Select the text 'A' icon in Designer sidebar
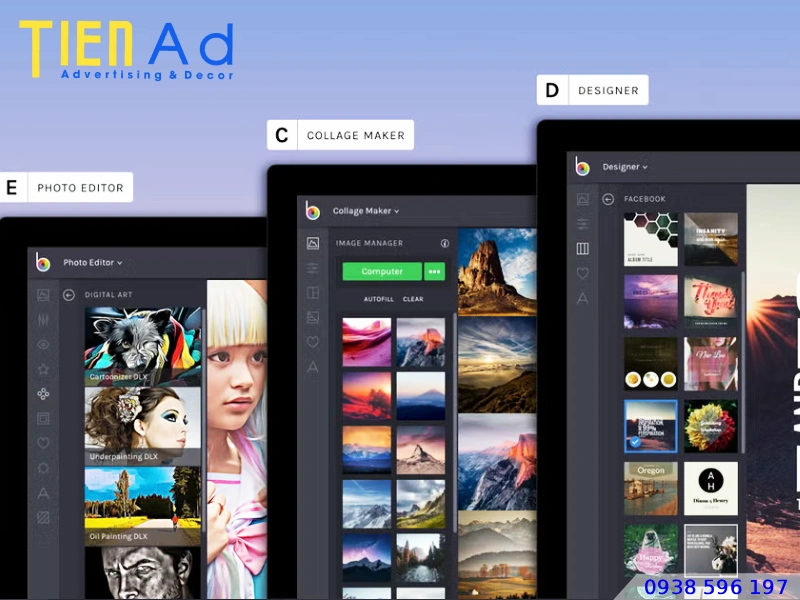Image resolution: width=800 pixels, height=600 pixels. [x=583, y=298]
